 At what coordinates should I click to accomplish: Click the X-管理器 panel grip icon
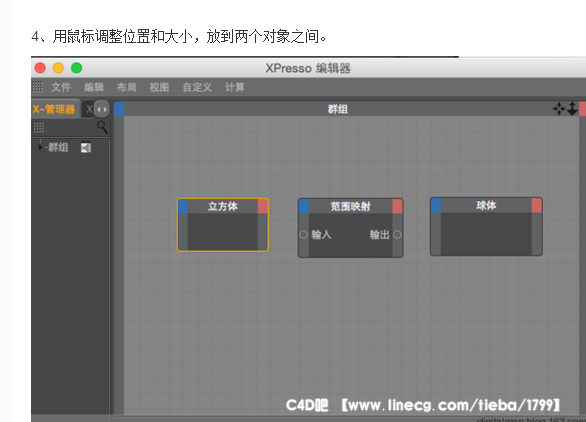38,127
